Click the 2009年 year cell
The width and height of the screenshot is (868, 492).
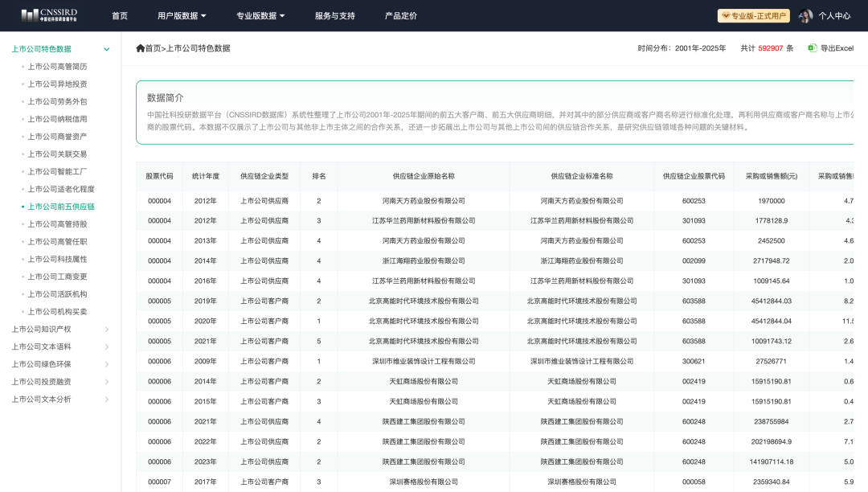[x=206, y=362]
